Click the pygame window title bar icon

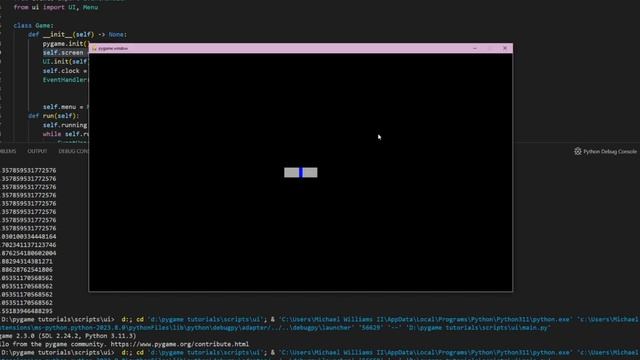coord(94,48)
